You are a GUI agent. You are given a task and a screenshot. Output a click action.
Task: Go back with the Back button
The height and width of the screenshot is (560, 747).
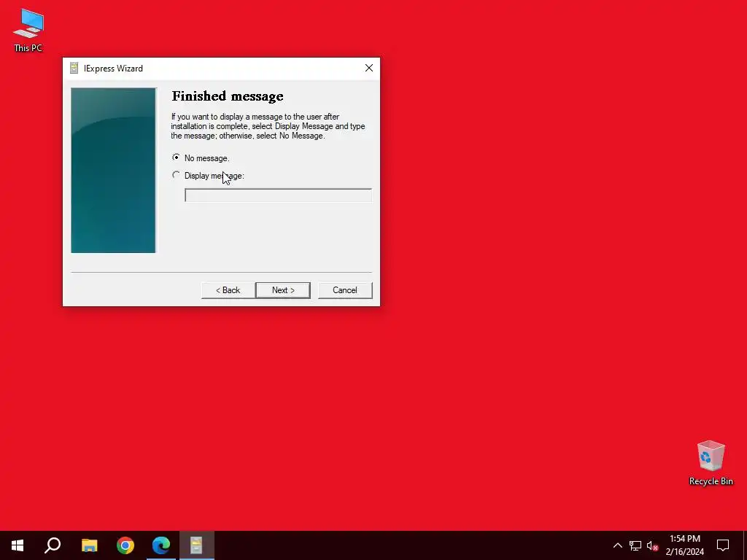click(228, 290)
